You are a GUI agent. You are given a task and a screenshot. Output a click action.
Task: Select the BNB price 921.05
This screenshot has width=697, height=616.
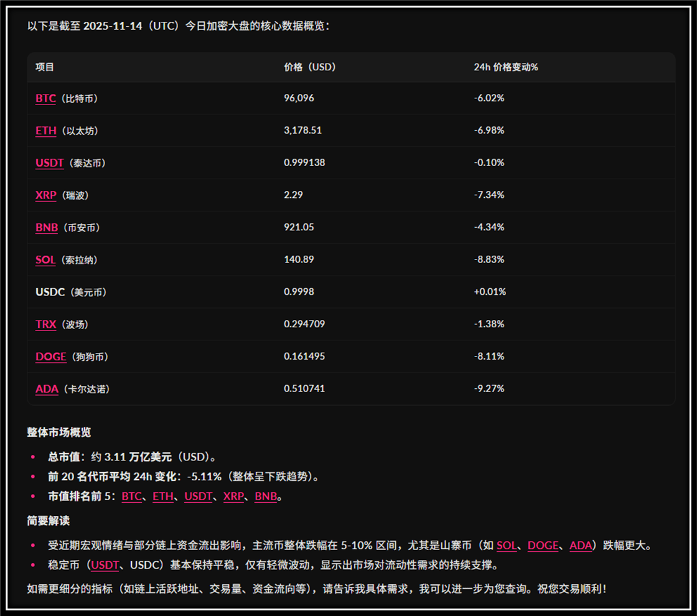(x=299, y=227)
